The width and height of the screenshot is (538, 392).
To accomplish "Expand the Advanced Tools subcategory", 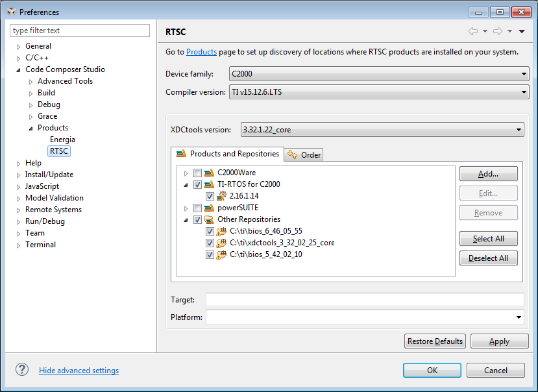I will point(31,81).
